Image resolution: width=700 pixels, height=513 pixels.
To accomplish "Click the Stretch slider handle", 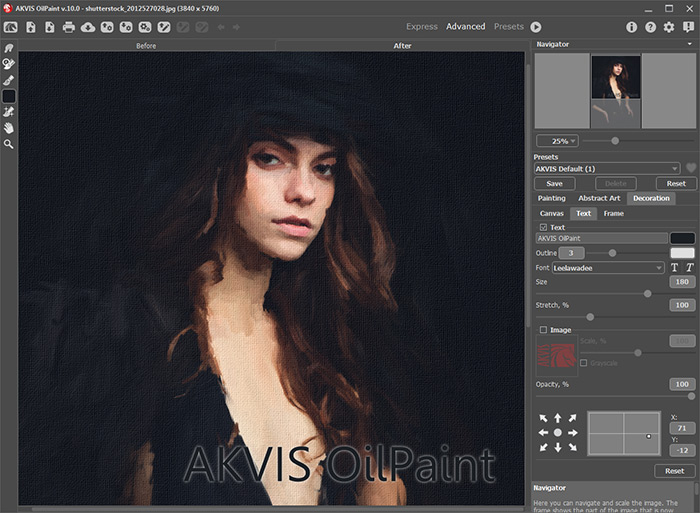I will coord(590,317).
